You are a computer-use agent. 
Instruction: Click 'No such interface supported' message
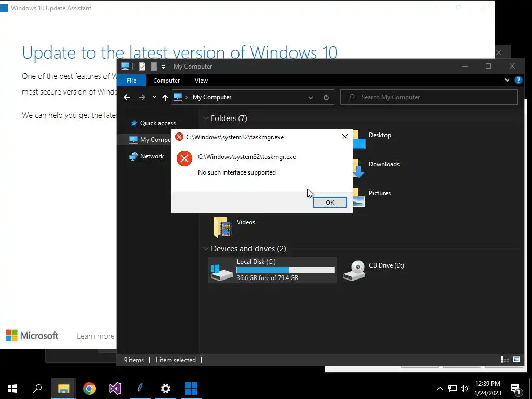pos(237,172)
